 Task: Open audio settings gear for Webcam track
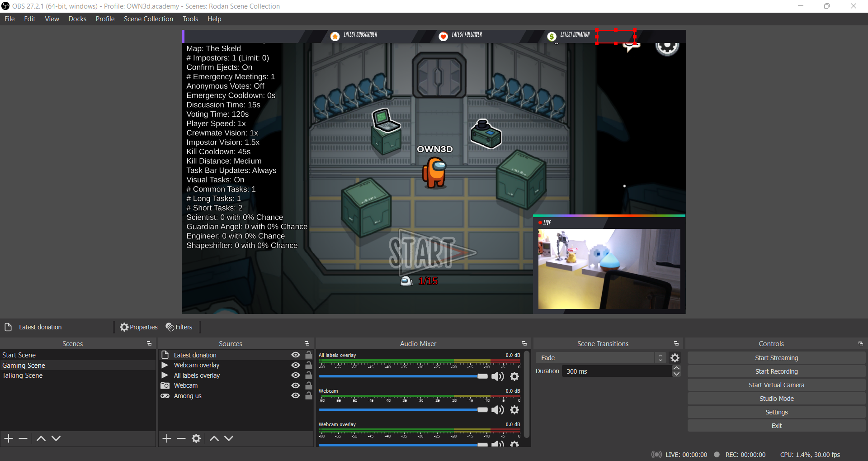514,410
